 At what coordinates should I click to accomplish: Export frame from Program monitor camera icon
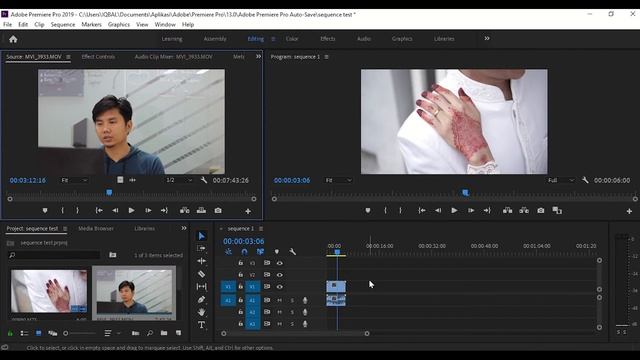pos(540,211)
